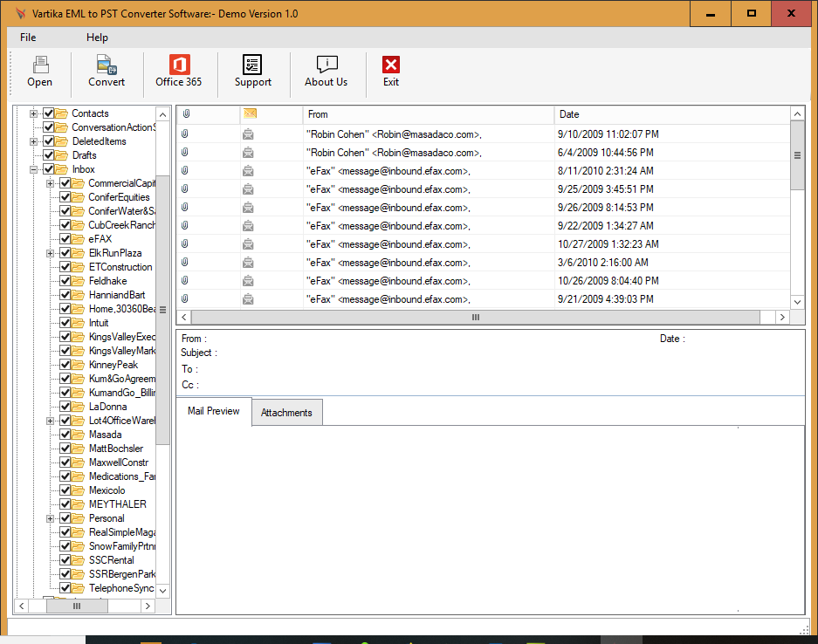Click the folder tree horizontal scrollbar thumb
Viewport: 818px width, 644px height.
tap(77, 606)
